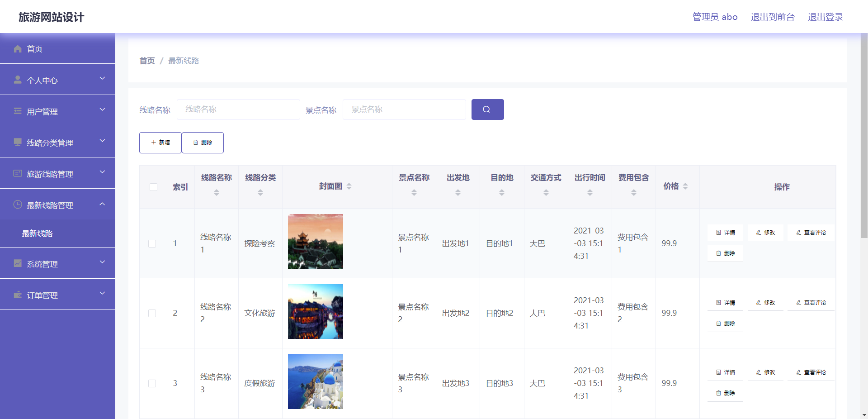Check the checkbox for row 3

pyautogui.click(x=152, y=383)
